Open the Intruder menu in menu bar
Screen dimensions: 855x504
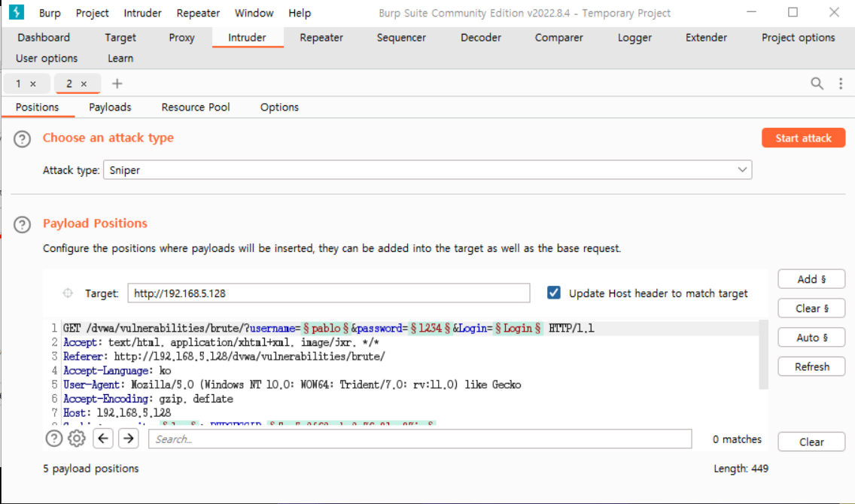click(x=142, y=13)
